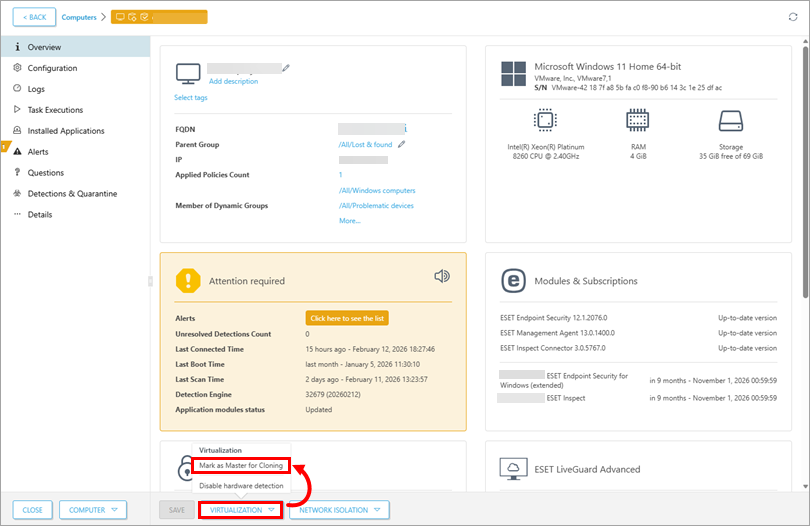
Task: Go to Configuration in sidebar
Action: [x=52, y=68]
